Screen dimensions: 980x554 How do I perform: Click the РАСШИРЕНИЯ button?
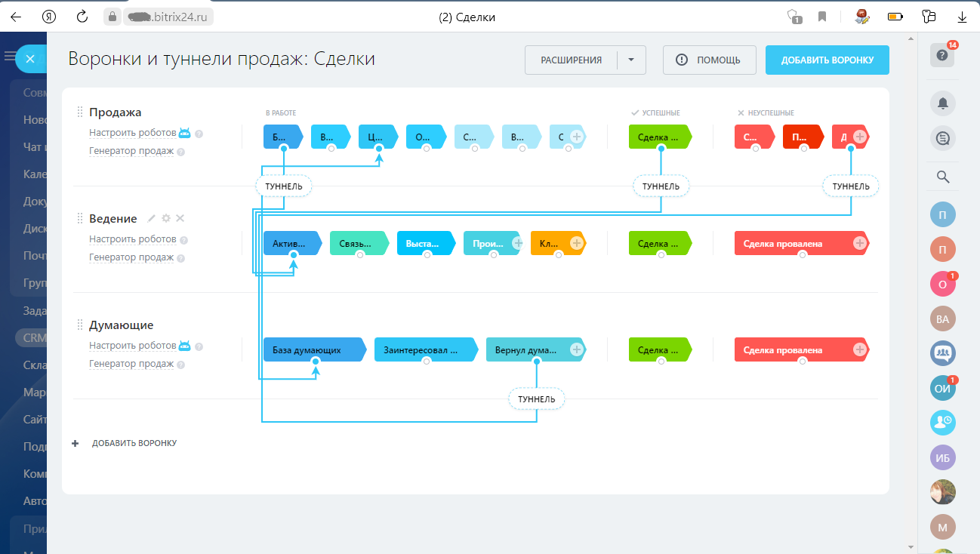click(x=572, y=60)
